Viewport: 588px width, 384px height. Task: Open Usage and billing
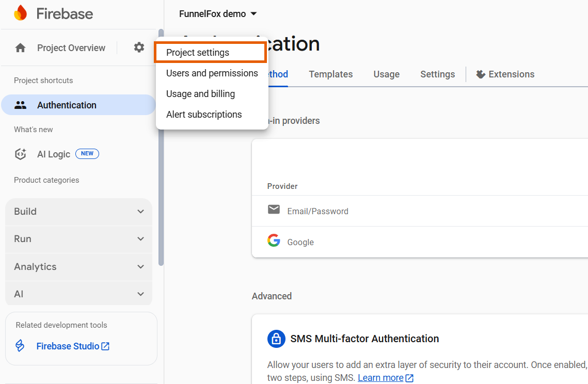pos(212,94)
